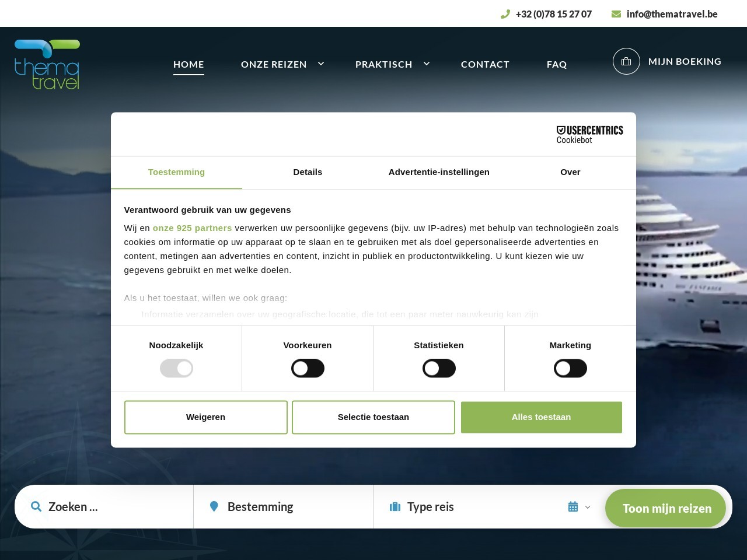Viewport: 747px width, 560px height.
Task: Expand the Onze Reizen menu chevron
Action: tap(321, 64)
